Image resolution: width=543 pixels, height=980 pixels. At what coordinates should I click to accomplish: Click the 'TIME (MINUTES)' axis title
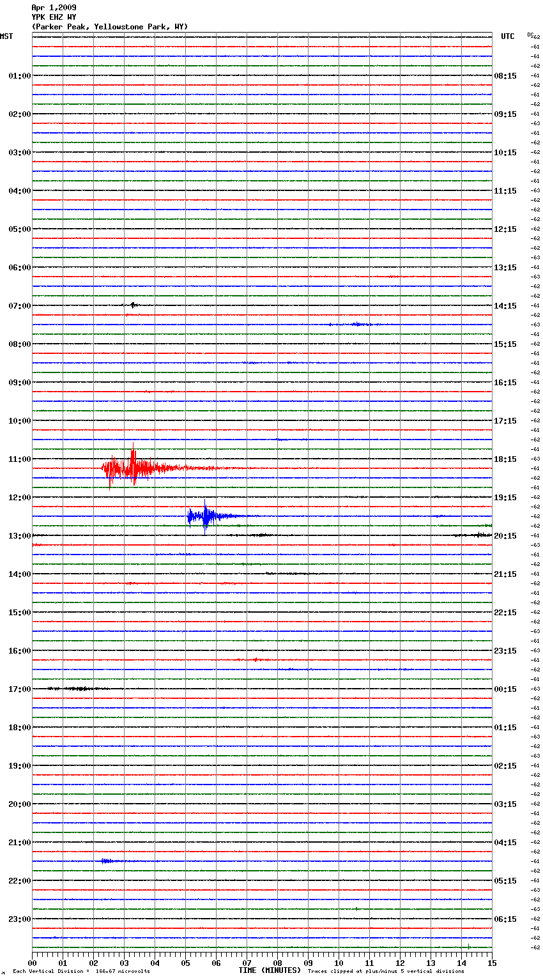pyautogui.click(x=270, y=970)
